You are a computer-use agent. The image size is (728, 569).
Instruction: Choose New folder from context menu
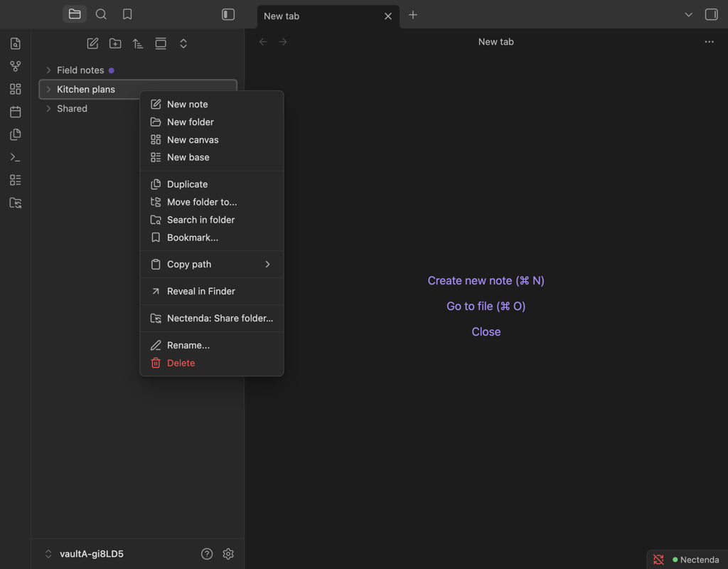[212, 122]
